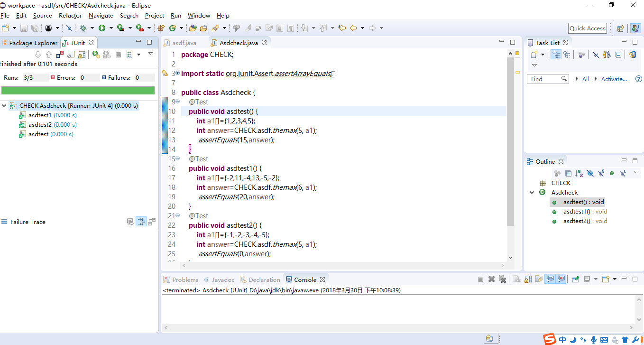644x345 pixels.
Task: Toggle Show Failures Only in JUnit view
Action: pos(60,55)
